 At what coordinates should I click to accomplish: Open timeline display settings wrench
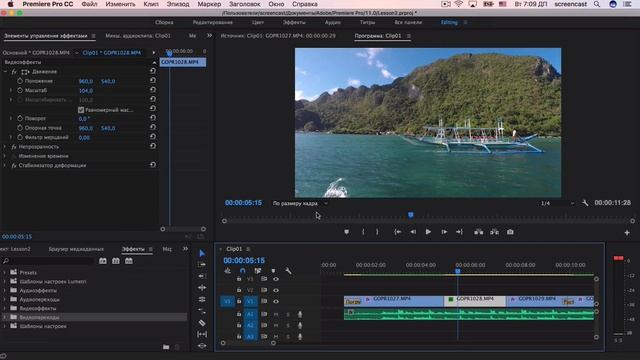tap(288, 271)
